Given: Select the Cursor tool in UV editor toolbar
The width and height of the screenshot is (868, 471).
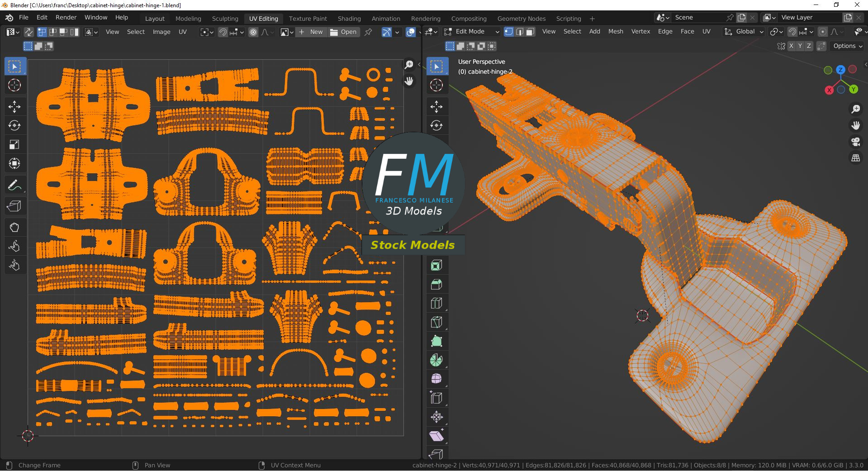Looking at the screenshot, I should 14,86.
